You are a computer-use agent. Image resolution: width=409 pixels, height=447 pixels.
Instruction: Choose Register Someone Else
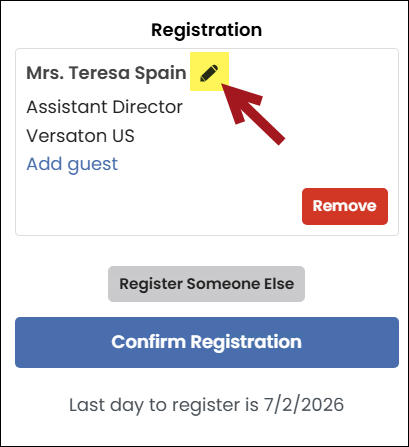click(206, 284)
